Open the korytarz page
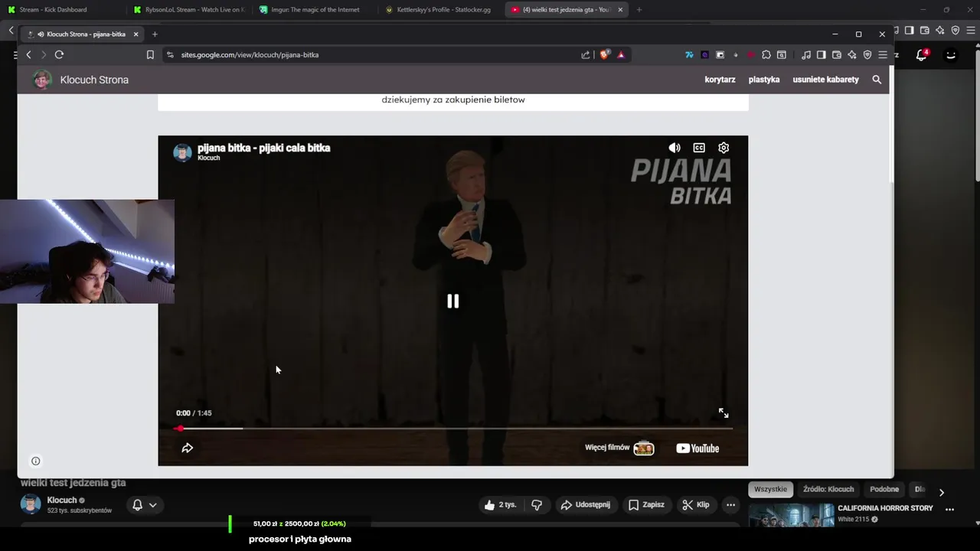This screenshot has height=551, width=980. tap(720, 80)
